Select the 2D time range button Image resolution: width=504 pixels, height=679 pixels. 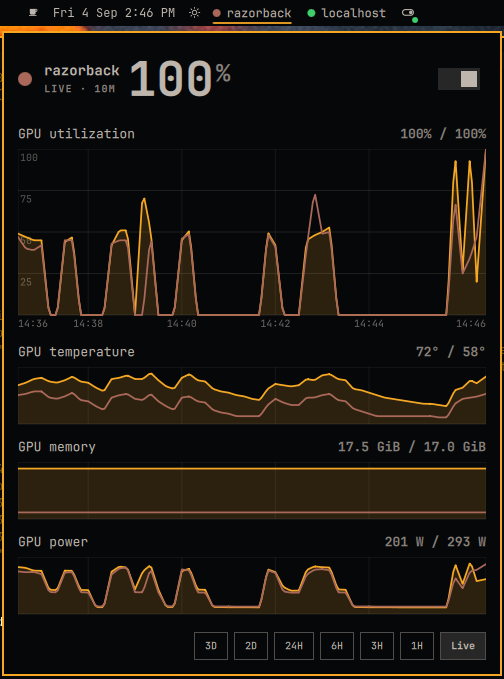click(251, 646)
